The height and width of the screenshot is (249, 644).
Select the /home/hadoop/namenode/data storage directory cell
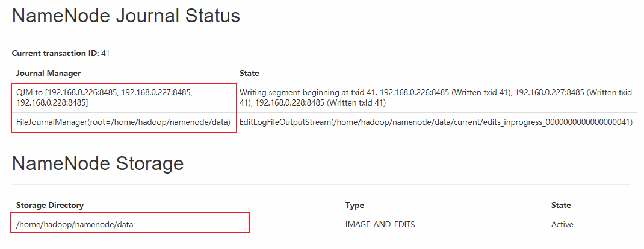(x=75, y=224)
